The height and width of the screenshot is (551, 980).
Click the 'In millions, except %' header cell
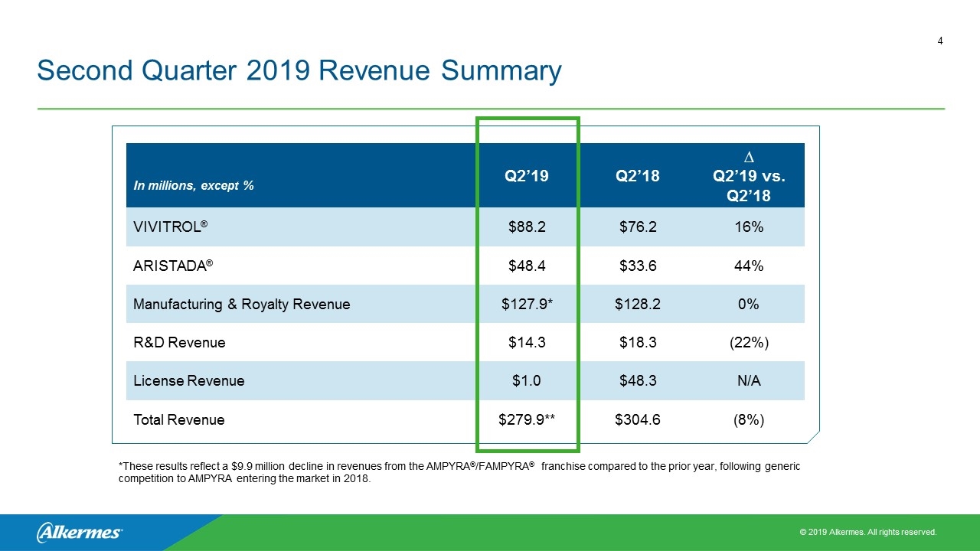194,185
